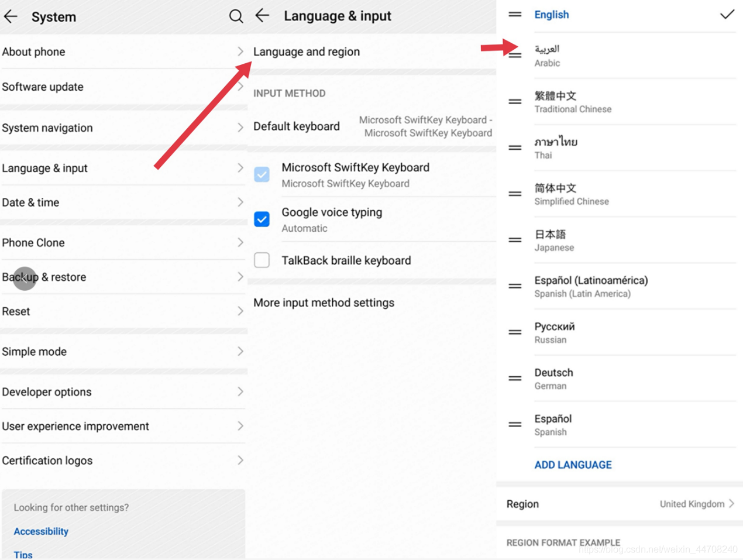This screenshot has height=560, width=743.
Task: Tap the back arrow in System header
Action: (x=11, y=17)
